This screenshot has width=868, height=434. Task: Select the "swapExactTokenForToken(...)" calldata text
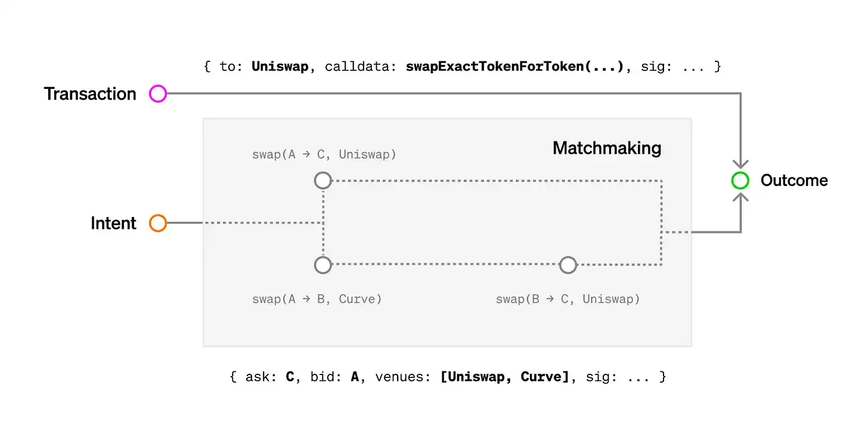coord(514,66)
